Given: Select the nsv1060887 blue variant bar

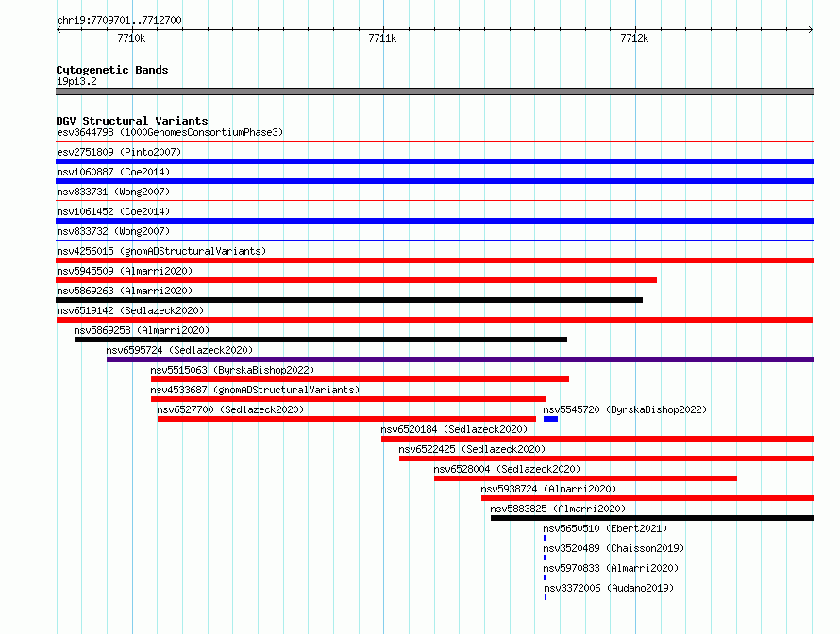Looking at the screenshot, I should [x=434, y=181].
